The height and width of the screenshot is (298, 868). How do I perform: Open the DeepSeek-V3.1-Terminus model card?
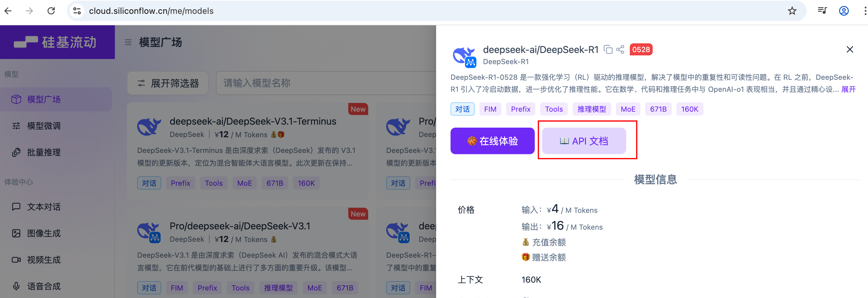point(253,121)
